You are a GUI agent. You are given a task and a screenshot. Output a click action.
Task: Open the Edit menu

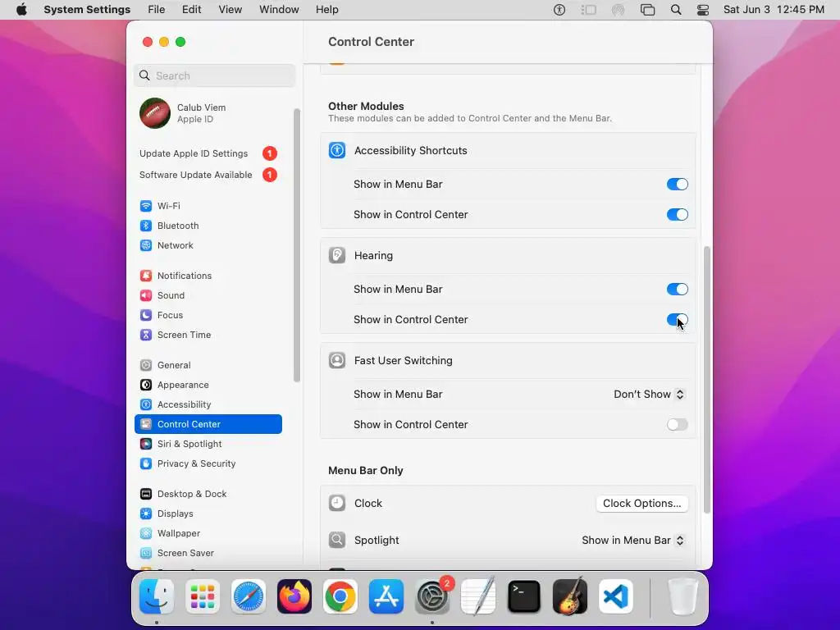pyautogui.click(x=191, y=10)
